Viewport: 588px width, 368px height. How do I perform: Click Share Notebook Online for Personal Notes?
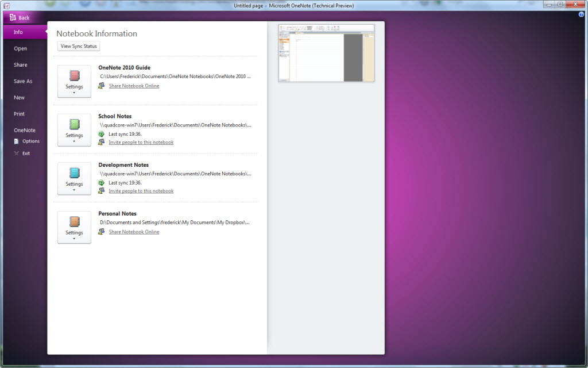(x=134, y=232)
